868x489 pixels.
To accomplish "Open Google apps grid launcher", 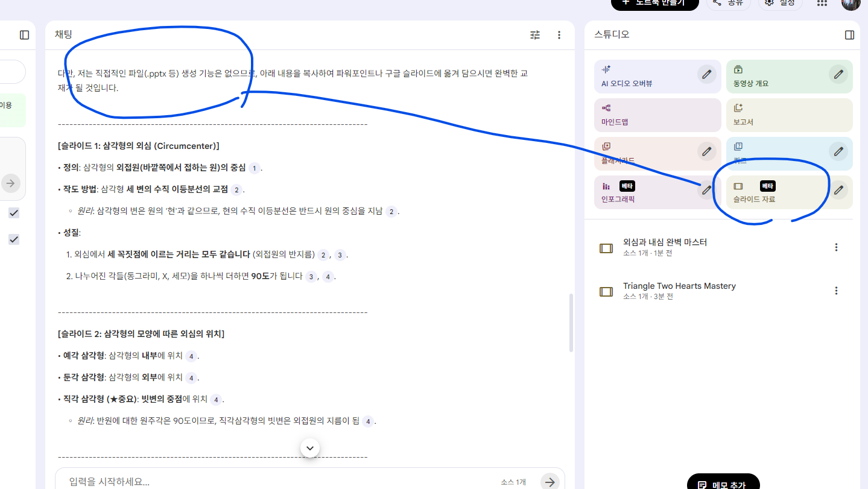I will [x=822, y=3].
